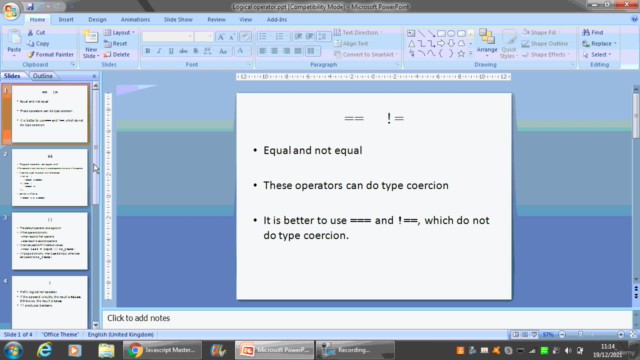Open the Arrange dropdown
Image resolution: width=640 pixels, height=360 pixels.
point(487,44)
